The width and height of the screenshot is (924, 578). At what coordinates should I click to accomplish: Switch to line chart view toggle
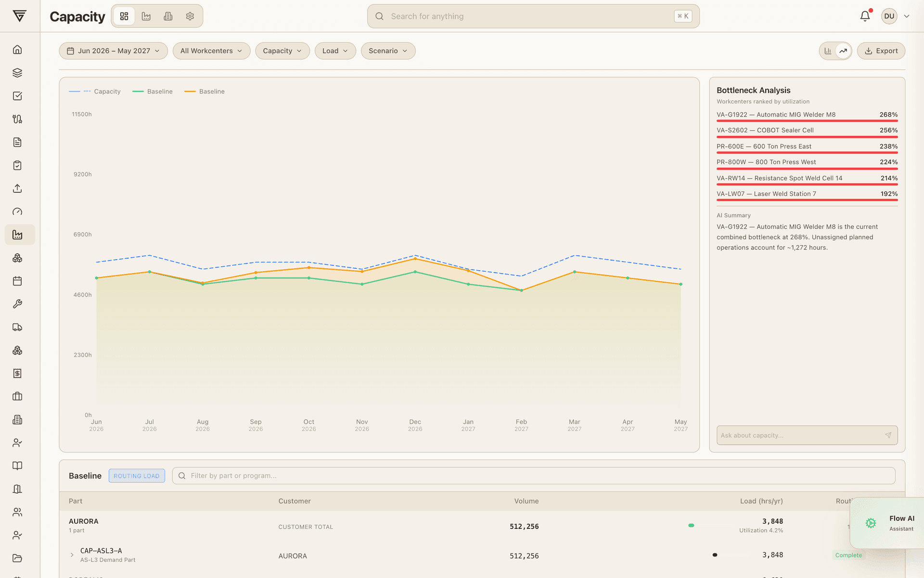843,51
